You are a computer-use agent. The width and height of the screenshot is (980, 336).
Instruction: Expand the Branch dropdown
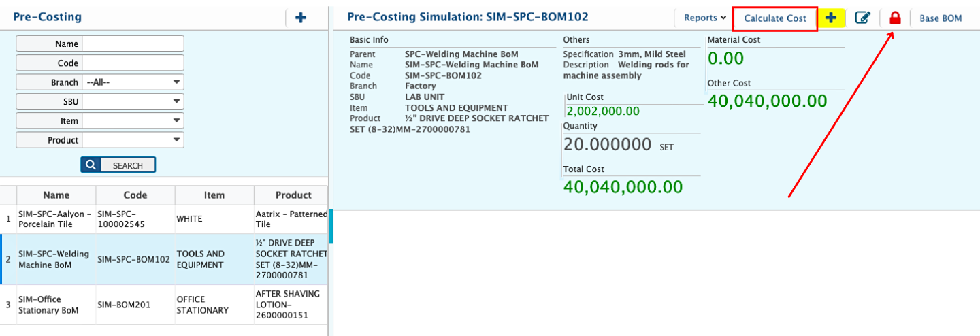point(133,82)
